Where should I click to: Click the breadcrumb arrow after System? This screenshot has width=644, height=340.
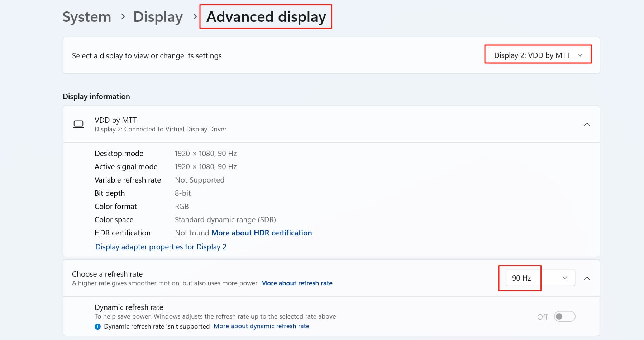(x=123, y=16)
